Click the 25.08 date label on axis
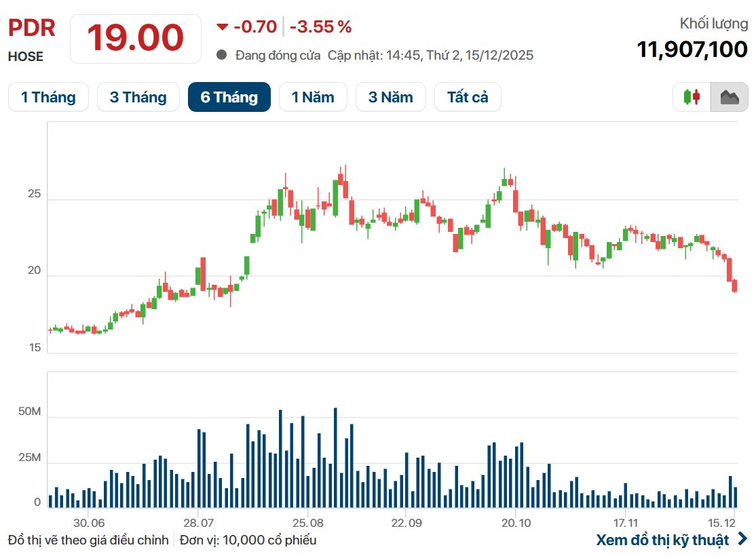The image size is (756, 556). (307, 523)
